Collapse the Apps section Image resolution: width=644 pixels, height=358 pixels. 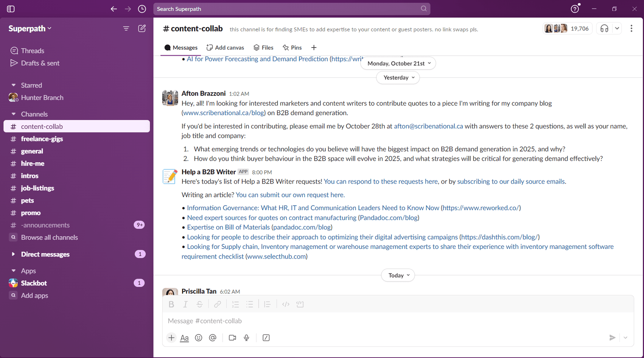(x=13, y=271)
